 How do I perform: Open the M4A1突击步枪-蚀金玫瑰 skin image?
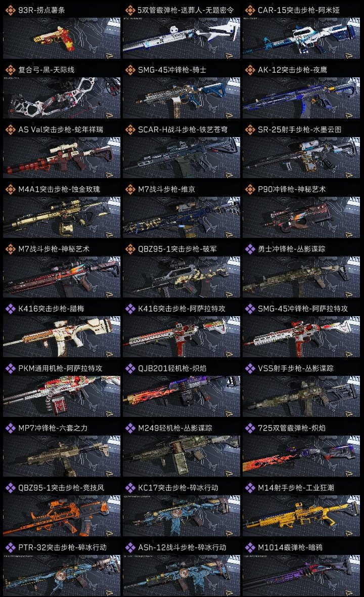click(x=62, y=218)
